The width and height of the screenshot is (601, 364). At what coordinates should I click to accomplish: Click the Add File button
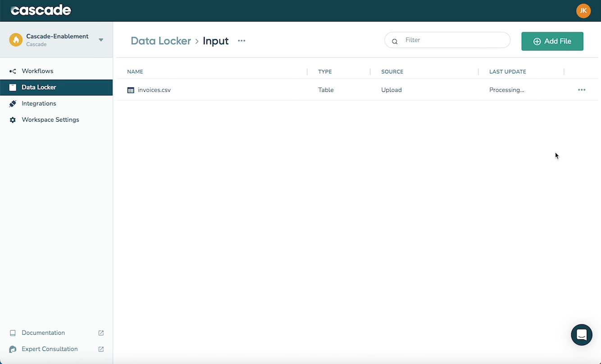pos(552,41)
